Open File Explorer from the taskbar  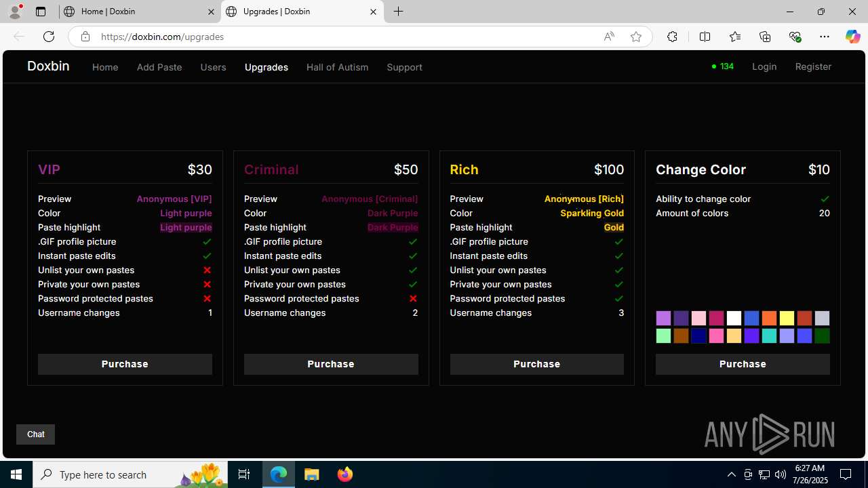coord(311,474)
